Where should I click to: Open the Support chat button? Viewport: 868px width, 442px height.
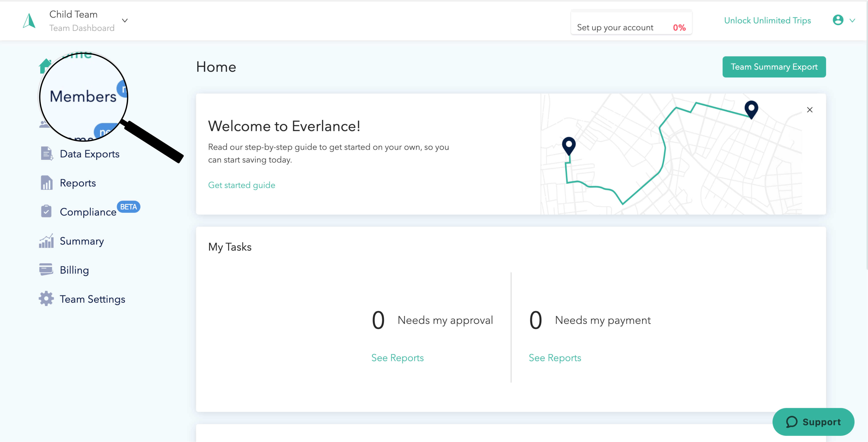point(813,422)
